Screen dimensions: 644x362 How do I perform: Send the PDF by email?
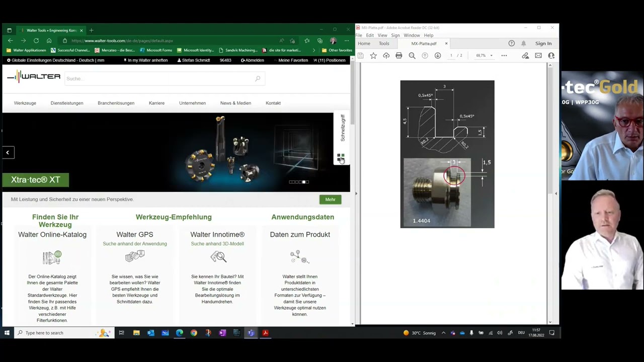click(538, 56)
